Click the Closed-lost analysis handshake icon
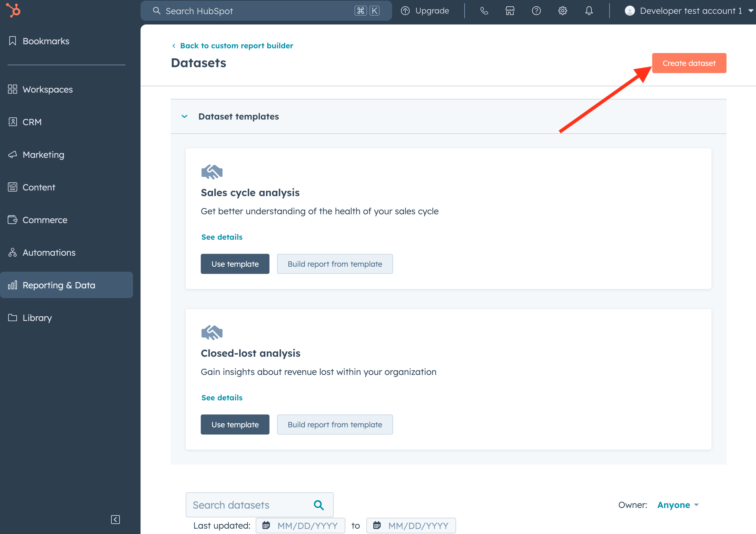Viewport: 756px width, 534px height. [x=212, y=332]
